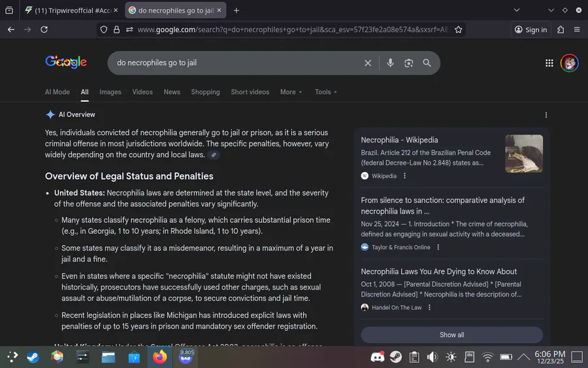Screen dimensions: 588x368
Task: Open clock showing 6:06 PM
Action: (550, 357)
